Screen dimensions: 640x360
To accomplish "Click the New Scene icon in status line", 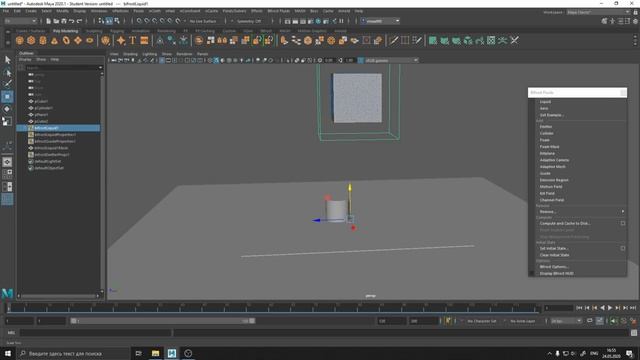I will [x=48, y=21].
